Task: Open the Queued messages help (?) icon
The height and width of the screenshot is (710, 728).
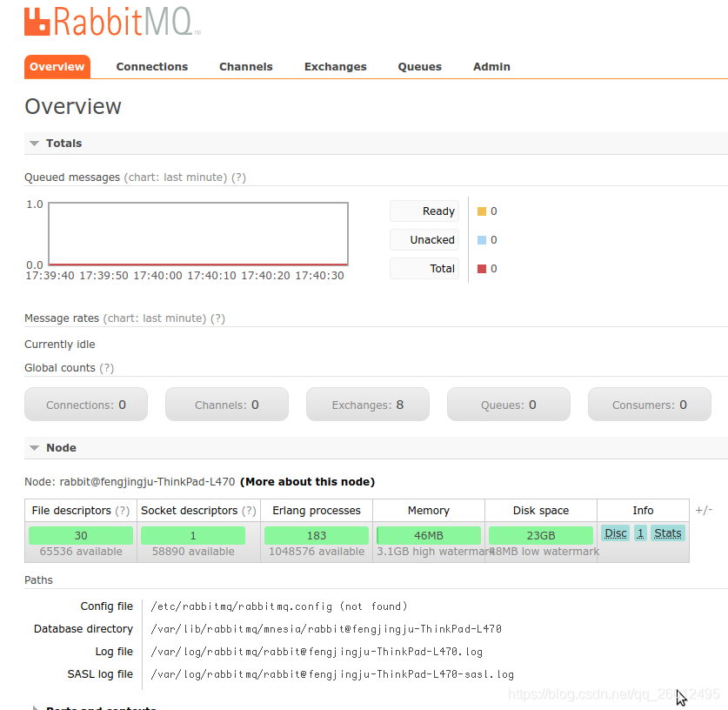Action: point(238,177)
